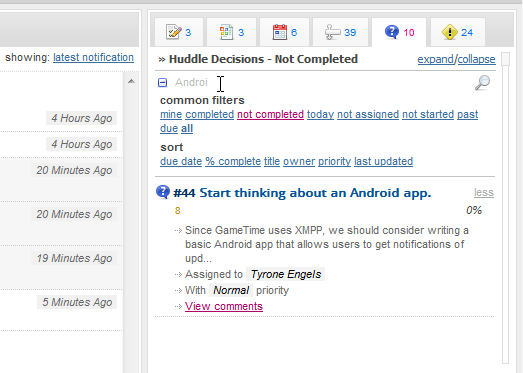
Task: Click the right panel scrollbar thumb
Action: pos(506,59)
